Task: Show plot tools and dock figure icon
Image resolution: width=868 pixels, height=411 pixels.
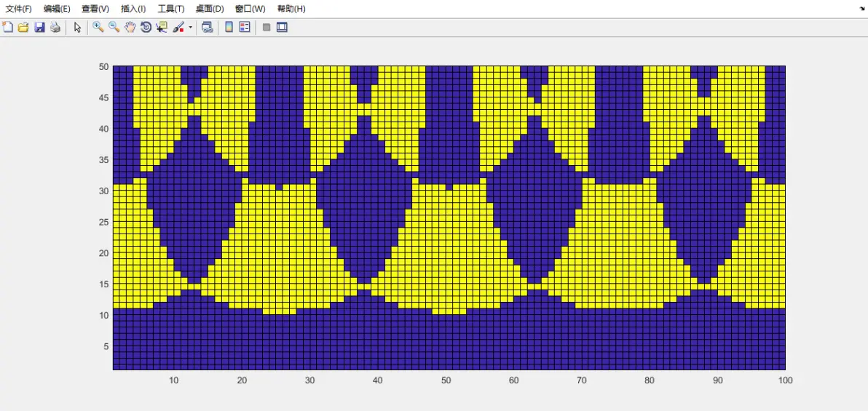Action: coord(283,27)
